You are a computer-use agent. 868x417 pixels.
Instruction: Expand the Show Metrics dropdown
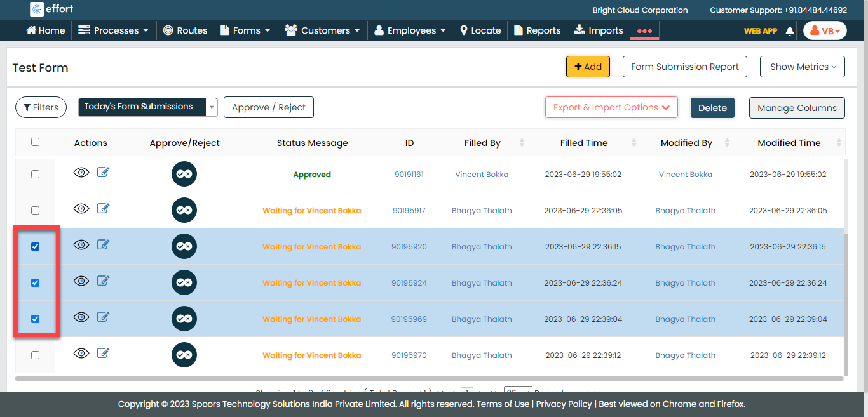(802, 67)
